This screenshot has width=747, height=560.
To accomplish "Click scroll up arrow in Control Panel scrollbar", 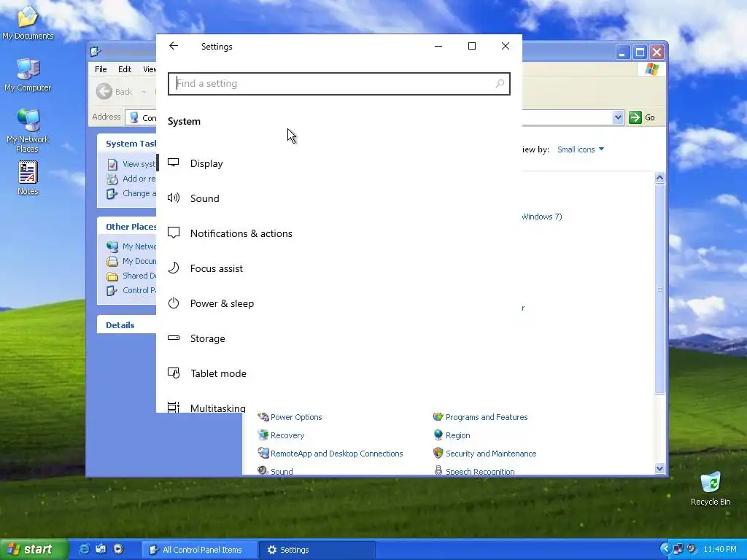I will 659,178.
